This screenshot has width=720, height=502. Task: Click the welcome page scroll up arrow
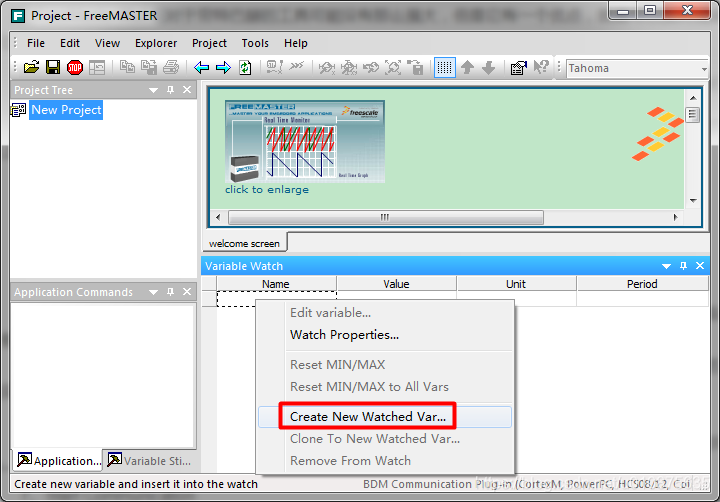point(693,98)
